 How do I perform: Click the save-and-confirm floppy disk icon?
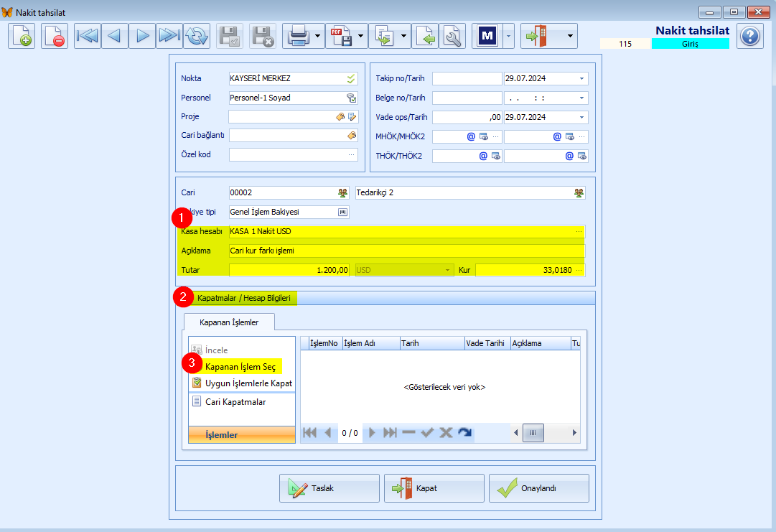pos(230,36)
